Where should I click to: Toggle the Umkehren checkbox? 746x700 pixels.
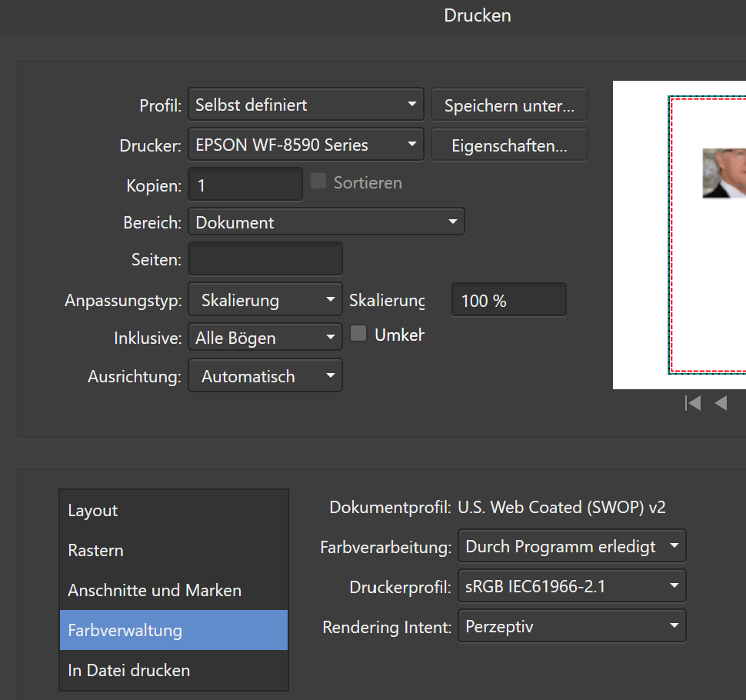click(x=358, y=335)
